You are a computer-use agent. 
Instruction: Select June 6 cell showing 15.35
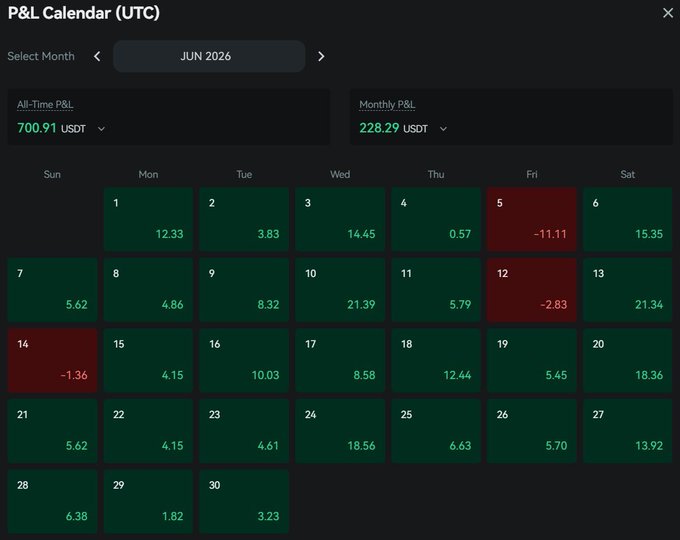click(x=628, y=219)
